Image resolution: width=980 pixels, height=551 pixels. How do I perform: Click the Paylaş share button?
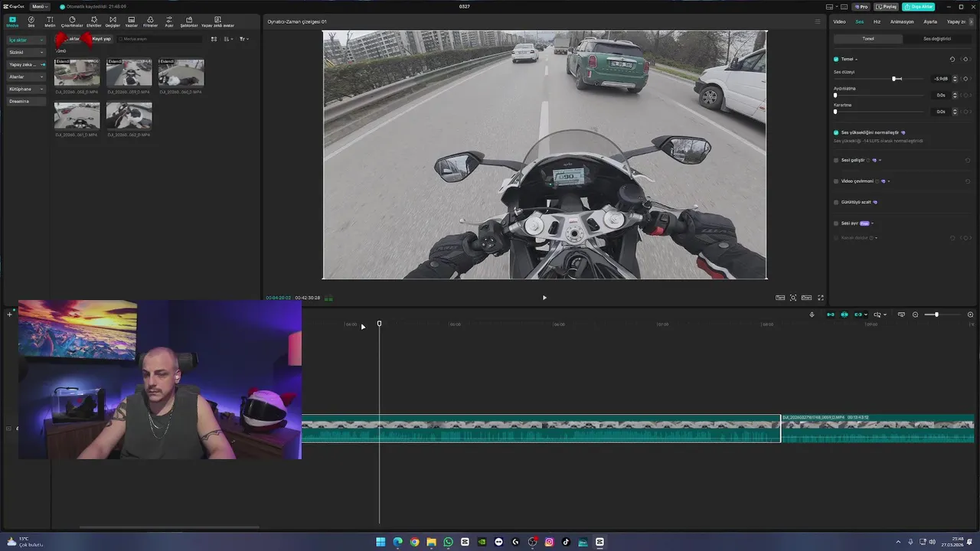(x=887, y=6)
